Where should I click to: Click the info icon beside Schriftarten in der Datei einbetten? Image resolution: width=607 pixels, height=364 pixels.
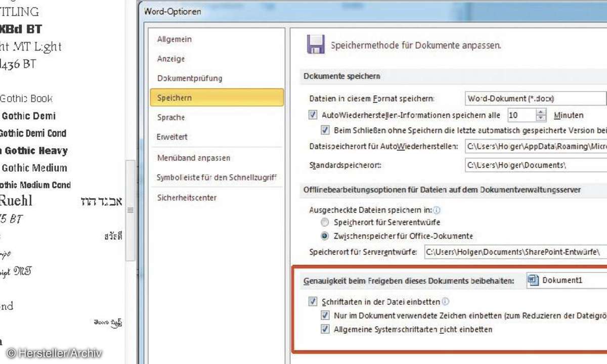(446, 302)
